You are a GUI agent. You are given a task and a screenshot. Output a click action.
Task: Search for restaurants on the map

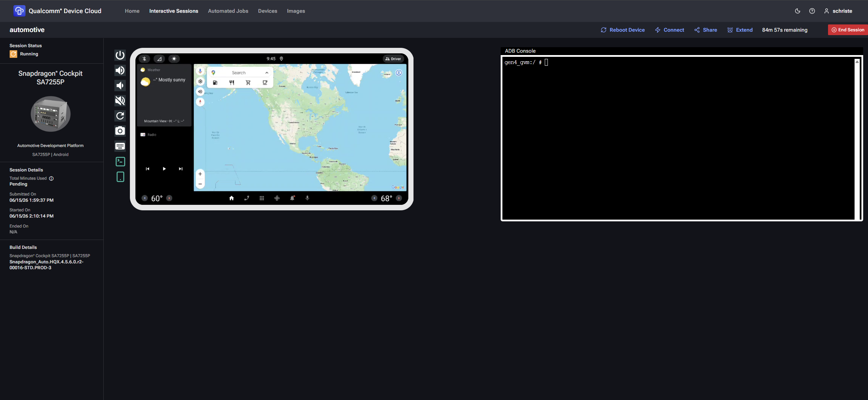[x=232, y=83]
